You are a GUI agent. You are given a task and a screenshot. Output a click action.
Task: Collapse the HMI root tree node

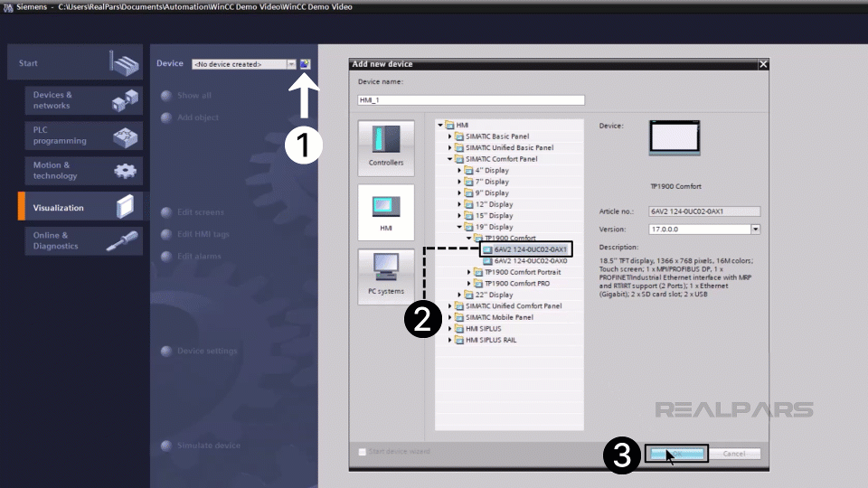coord(440,125)
